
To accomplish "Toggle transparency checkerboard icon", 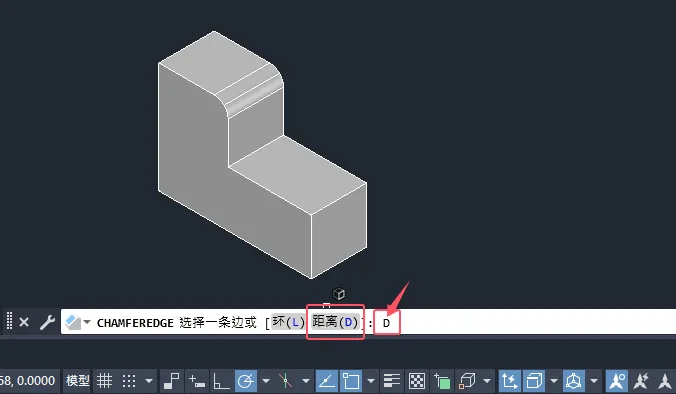I will coord(417,381).
